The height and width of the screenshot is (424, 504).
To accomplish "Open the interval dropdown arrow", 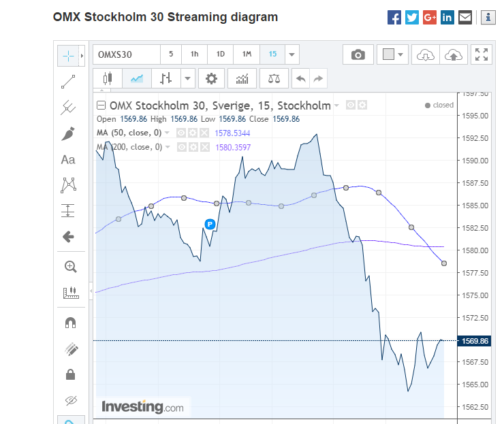I will [292, 54].
